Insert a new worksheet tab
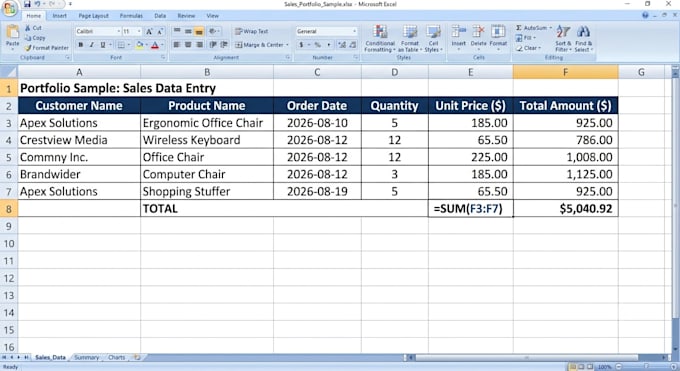This screenshot has width=680, height=371. point(137,358)
